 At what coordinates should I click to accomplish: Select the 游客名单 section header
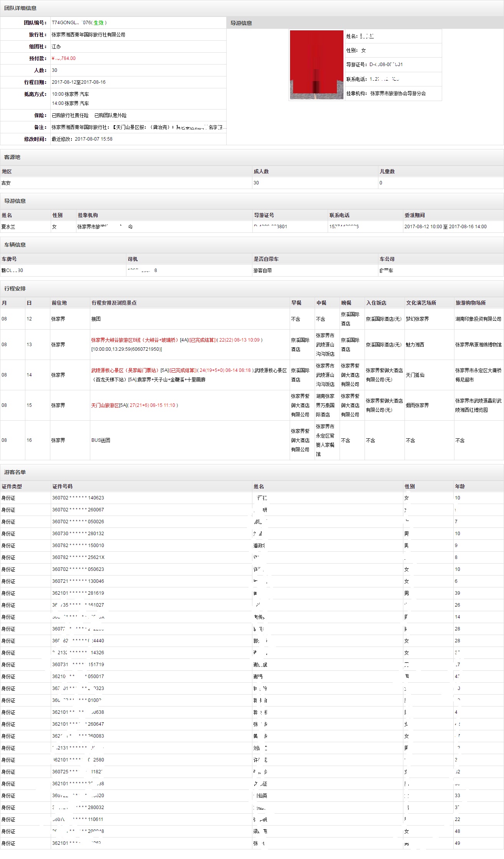tap(15, 472)
